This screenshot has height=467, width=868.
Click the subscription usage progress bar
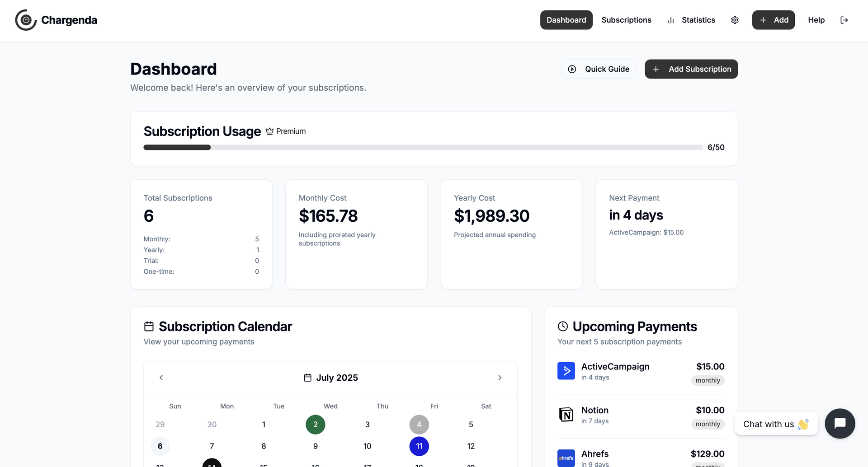pyautogui.click(x=423, y=147)
